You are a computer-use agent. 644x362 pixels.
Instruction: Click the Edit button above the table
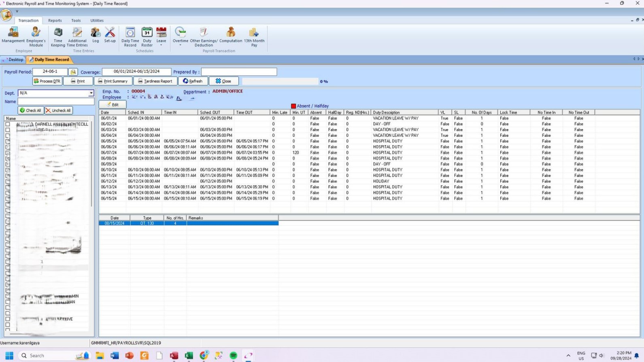(x=113, y=104)
